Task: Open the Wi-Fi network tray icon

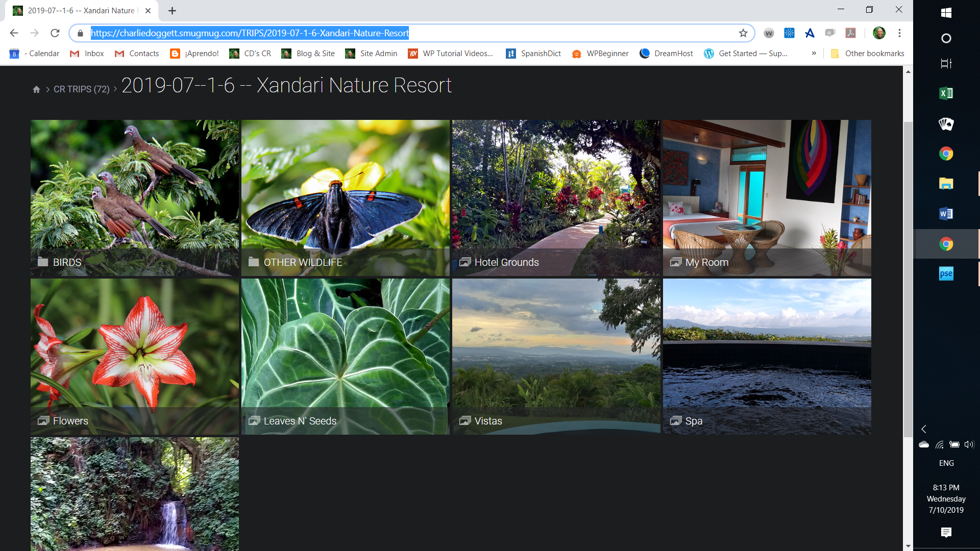Action: (939, 444)
